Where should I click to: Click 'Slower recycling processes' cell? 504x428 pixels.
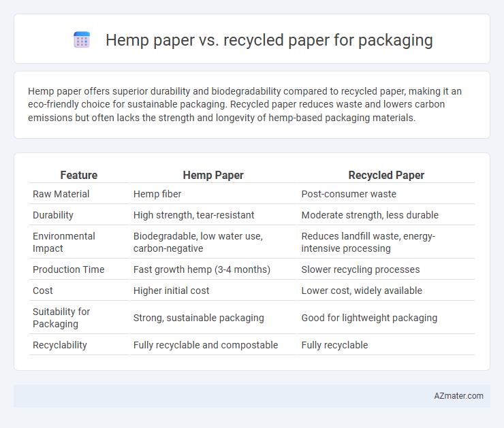(x=361, y=269)
